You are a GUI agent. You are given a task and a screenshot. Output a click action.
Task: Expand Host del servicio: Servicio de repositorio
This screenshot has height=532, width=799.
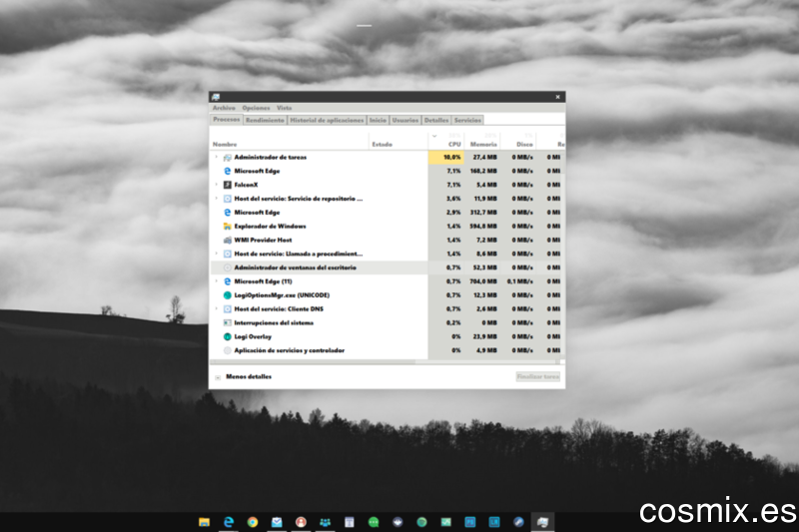point(216,199)
